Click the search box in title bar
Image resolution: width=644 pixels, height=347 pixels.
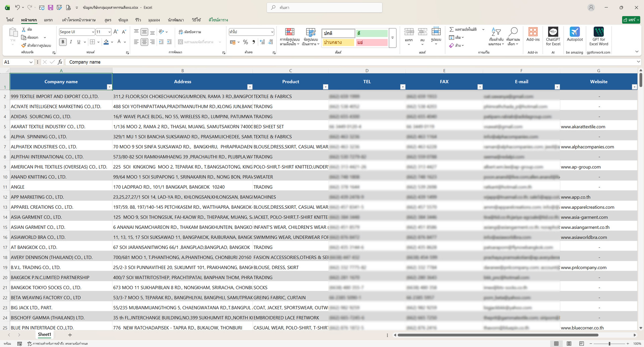[324, 7]
